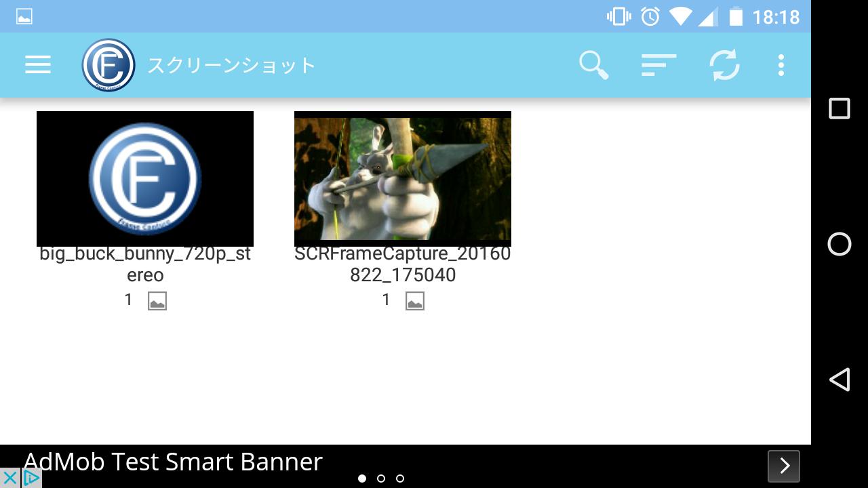Image resolution: width=868 pixels, height=488 pixels.
Task: Tap the AdMob Test Smart Banner ad
Action: [x=406, y=466]
